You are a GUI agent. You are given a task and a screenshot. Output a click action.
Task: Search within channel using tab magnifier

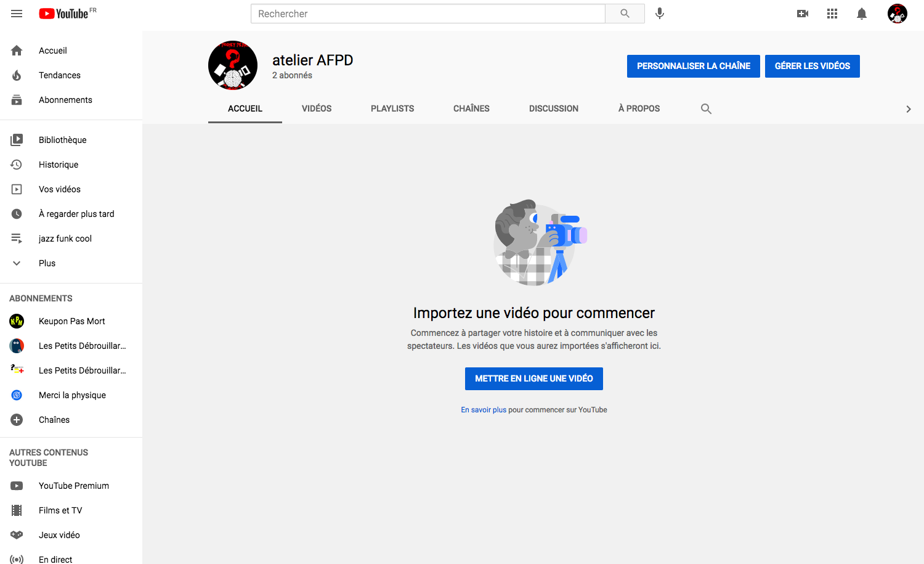click(706, 109)
